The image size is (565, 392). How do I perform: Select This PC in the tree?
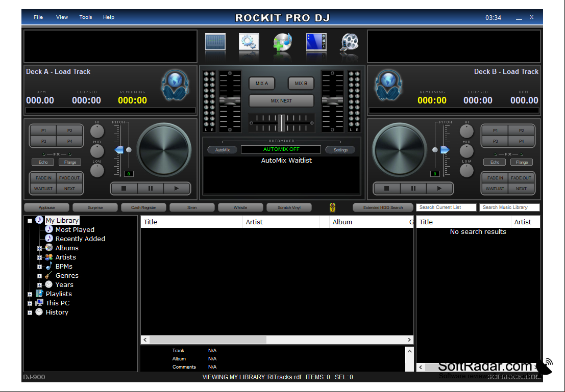(x=58, y=303)
